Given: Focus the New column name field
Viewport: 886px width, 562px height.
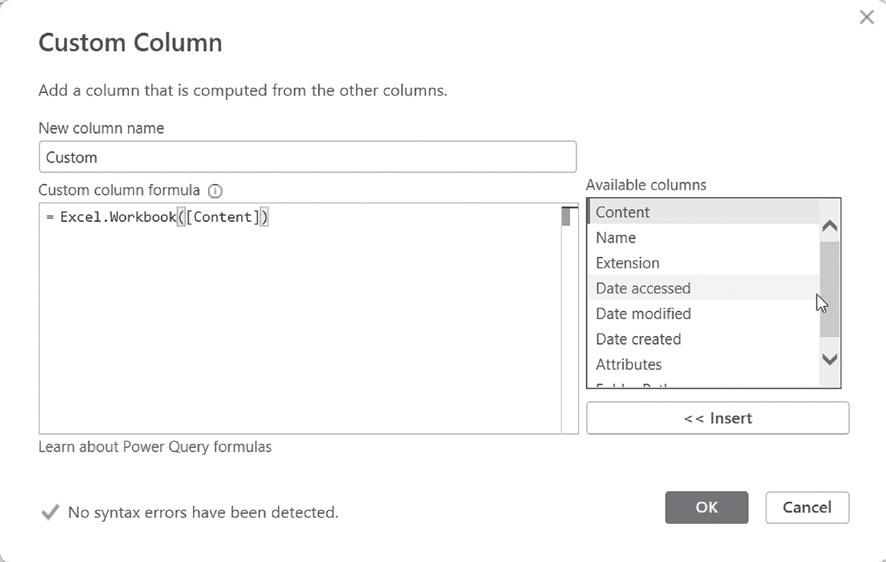Looking at the screenshot, I should click(307, 157).
